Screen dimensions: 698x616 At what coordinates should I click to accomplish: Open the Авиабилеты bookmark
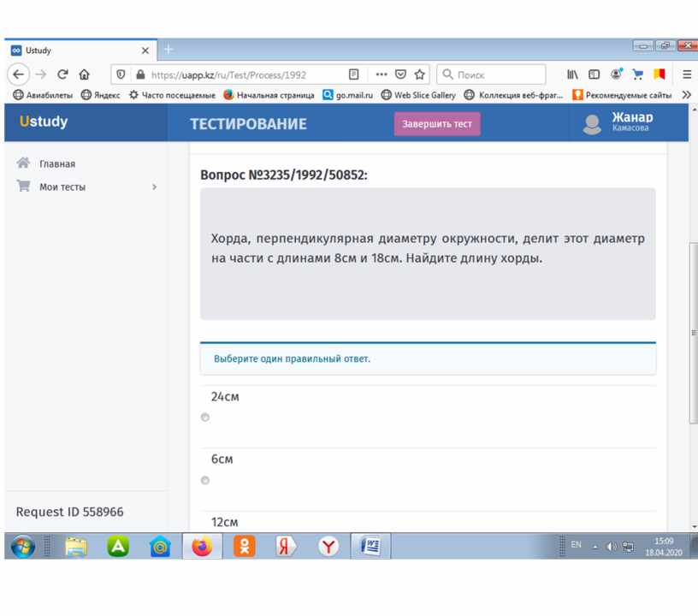pyautogui.click(x=43, y=95)
